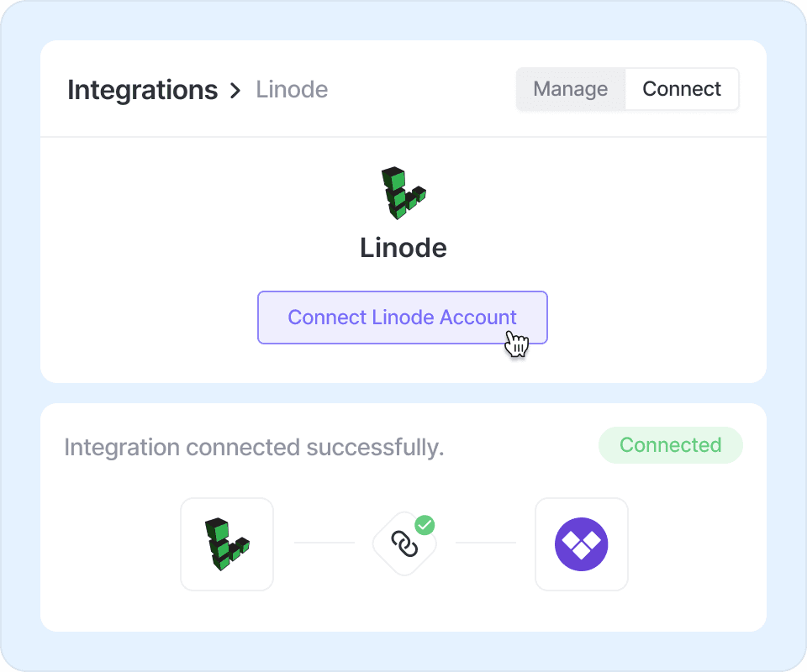Click the Linode logo tile in connection diagram
807x672 pixels.
(227, 544)
